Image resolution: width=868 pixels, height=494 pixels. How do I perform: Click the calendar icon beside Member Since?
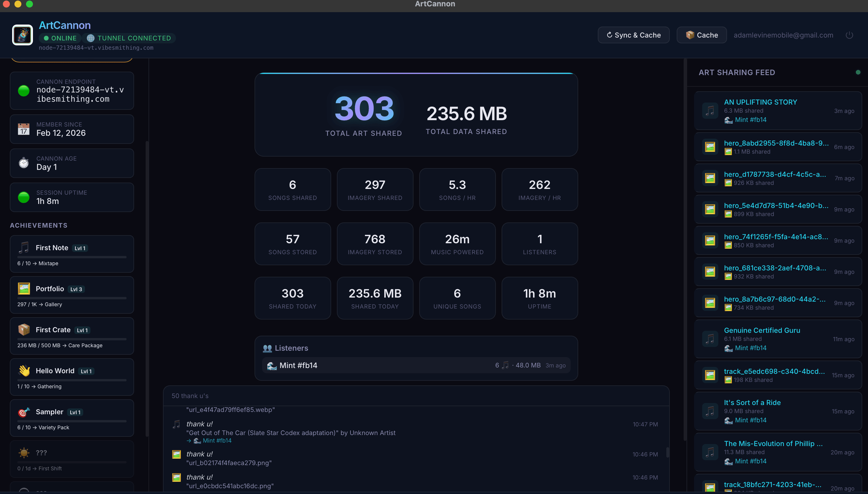pyautogui.click(x=23, y=129)
